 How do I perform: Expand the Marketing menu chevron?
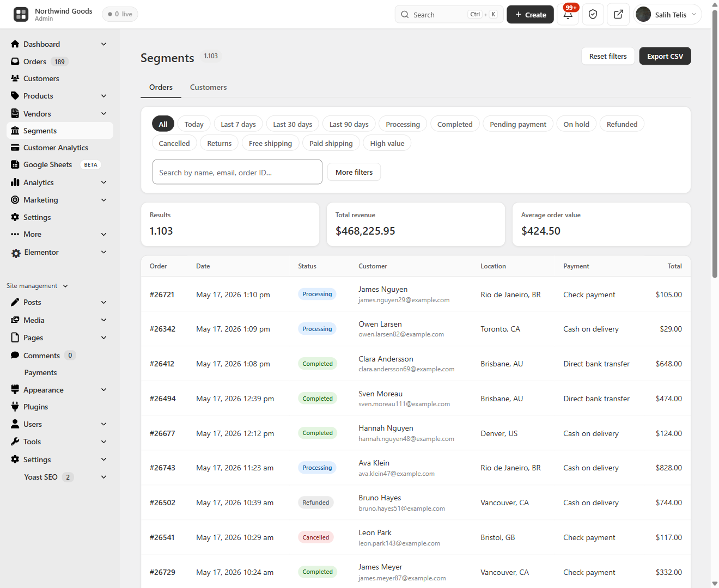click(103, 200)
